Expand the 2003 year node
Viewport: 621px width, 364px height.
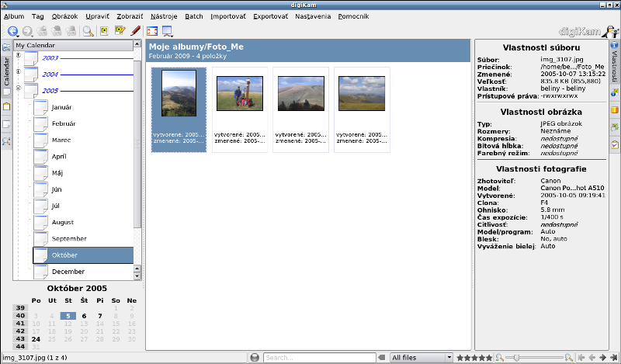pyautogui.click(x=18, y=55)
